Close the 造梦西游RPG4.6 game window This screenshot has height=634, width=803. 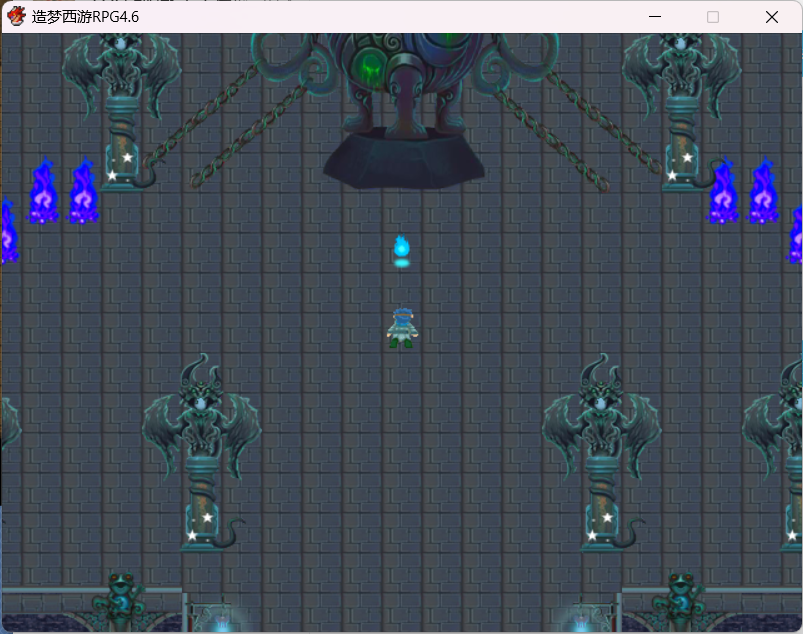point(772,17)
